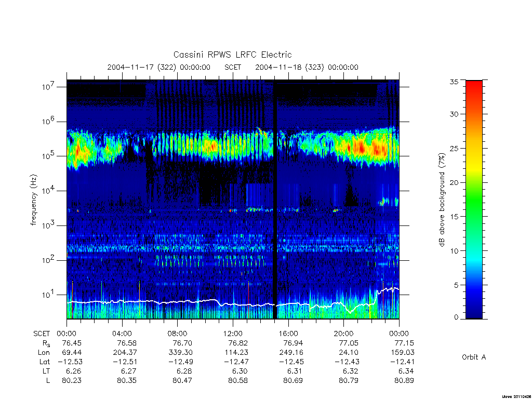Click the colorbar tick label 5
Viewport: 532px width, 399px height.
pyautogui.click(x=456, y=285)
